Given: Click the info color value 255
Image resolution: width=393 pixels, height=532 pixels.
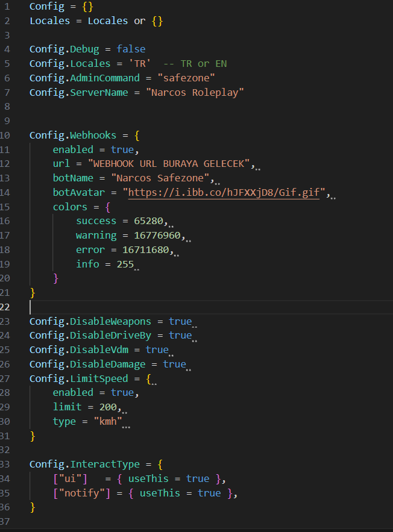Looking at the screenshot, I should point(125,264).
